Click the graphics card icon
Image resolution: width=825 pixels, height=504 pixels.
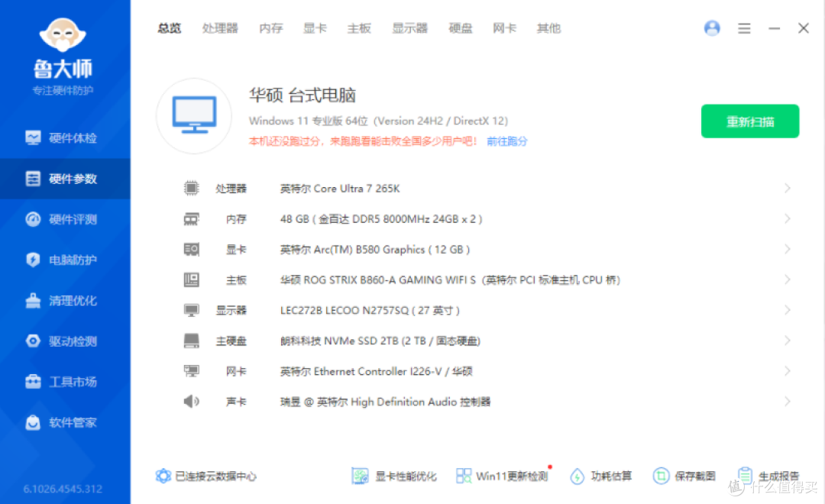pos(191,249)
